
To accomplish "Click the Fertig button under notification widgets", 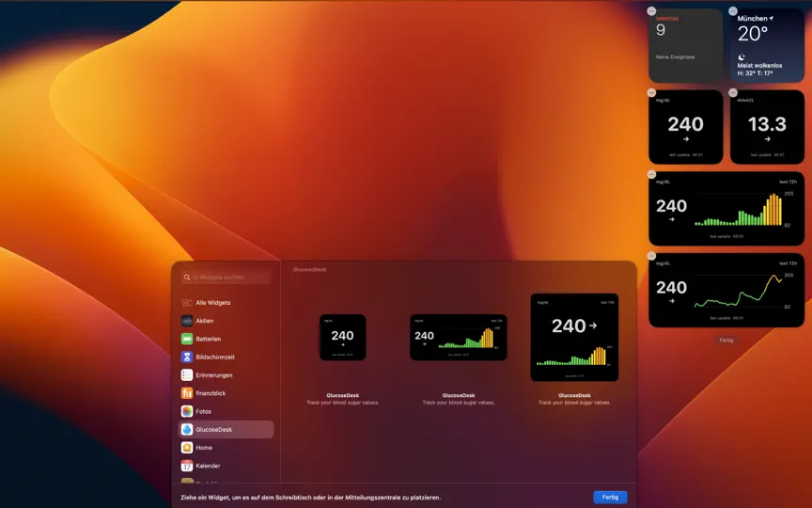I will pyautogui.click(x=726, y=341).
